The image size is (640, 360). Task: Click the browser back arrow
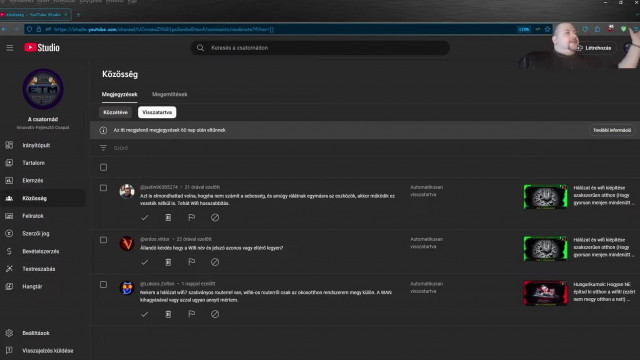4,29
